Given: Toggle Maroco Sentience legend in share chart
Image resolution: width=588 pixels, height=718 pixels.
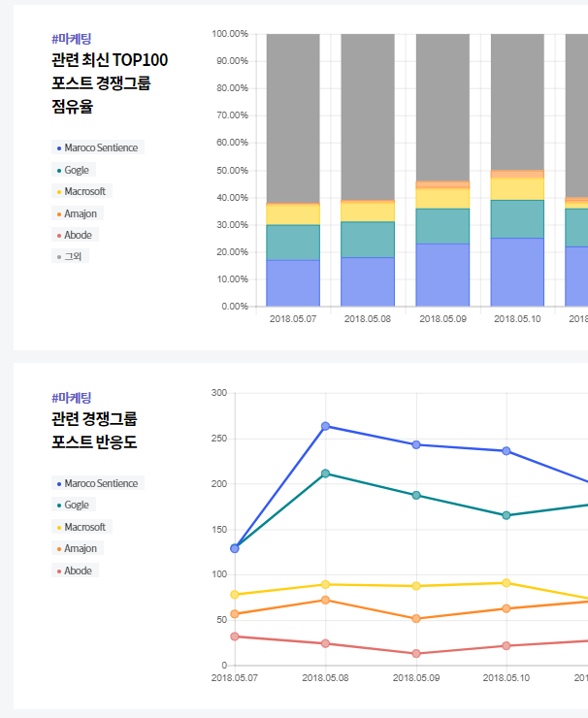Looking at the screenshot, I should (x=98, y=147).
